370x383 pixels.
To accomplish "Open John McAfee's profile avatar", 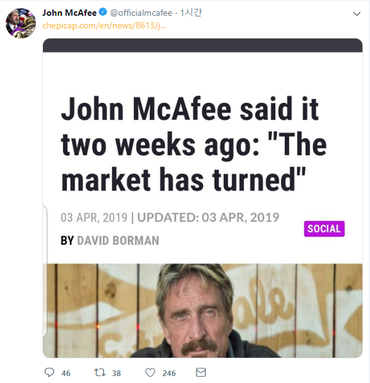I will point(21,23).
